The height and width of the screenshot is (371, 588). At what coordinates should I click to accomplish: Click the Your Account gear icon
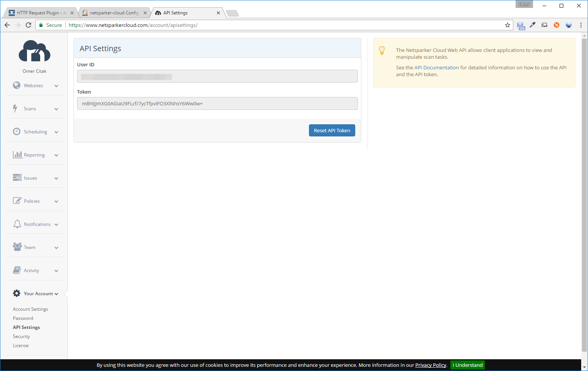(17, 293)
